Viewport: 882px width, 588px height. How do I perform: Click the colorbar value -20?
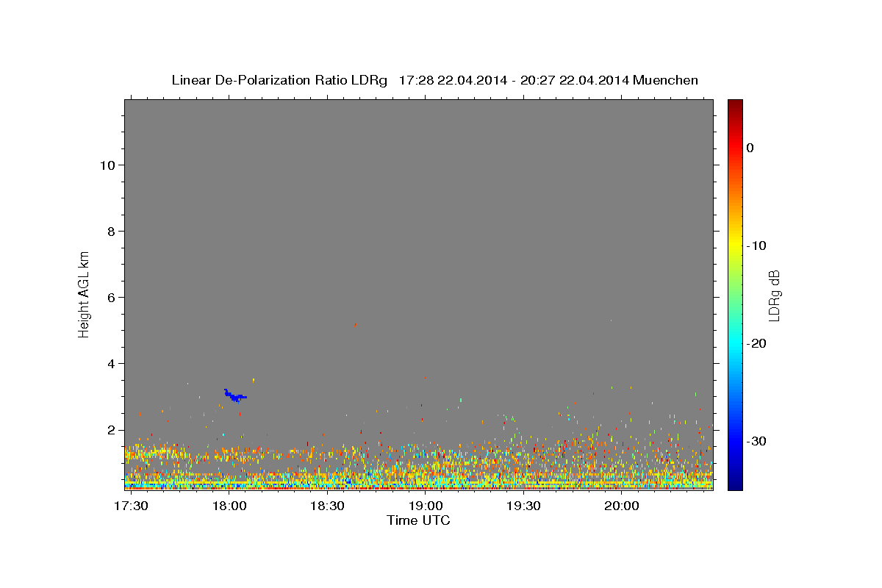pos(757,343)
